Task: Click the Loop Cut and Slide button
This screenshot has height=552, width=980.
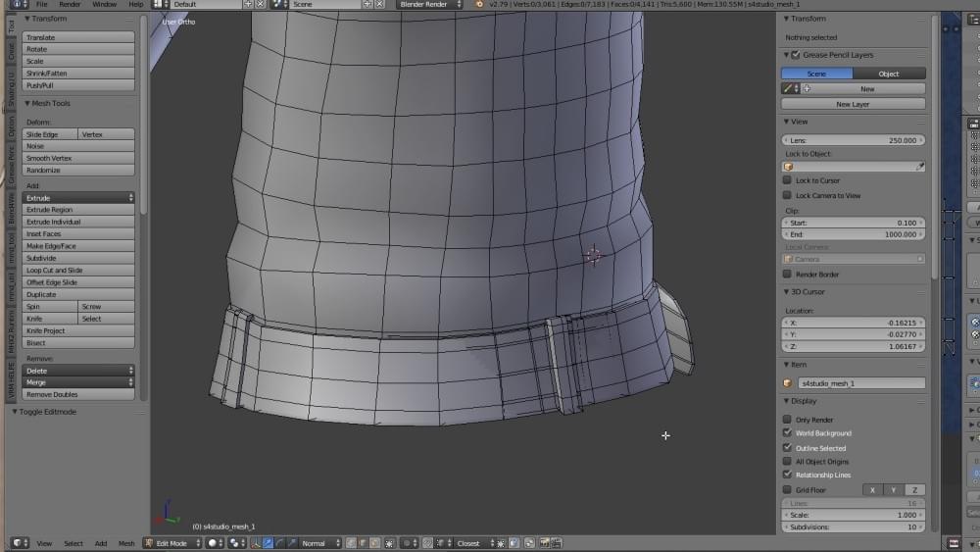Action: [78, 270]
